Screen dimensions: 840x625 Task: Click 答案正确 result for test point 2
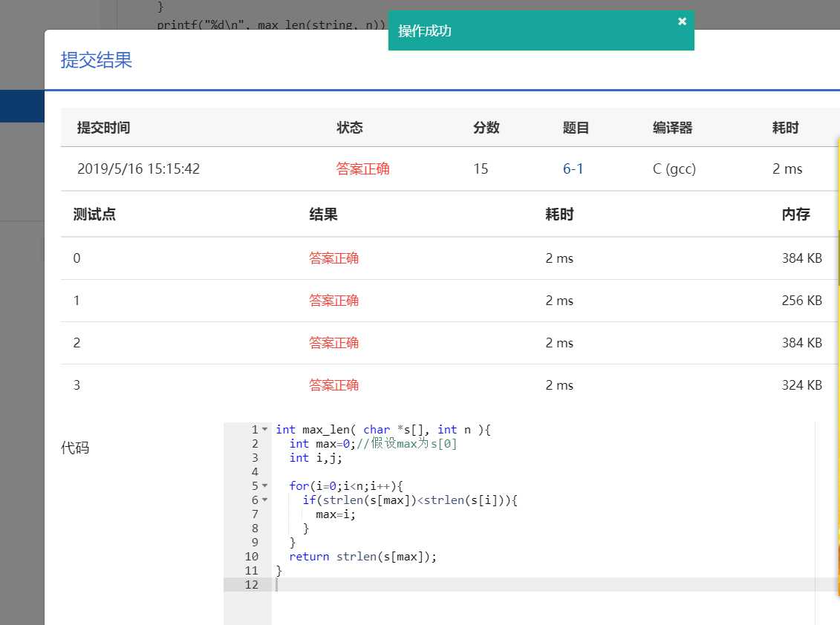333,343
